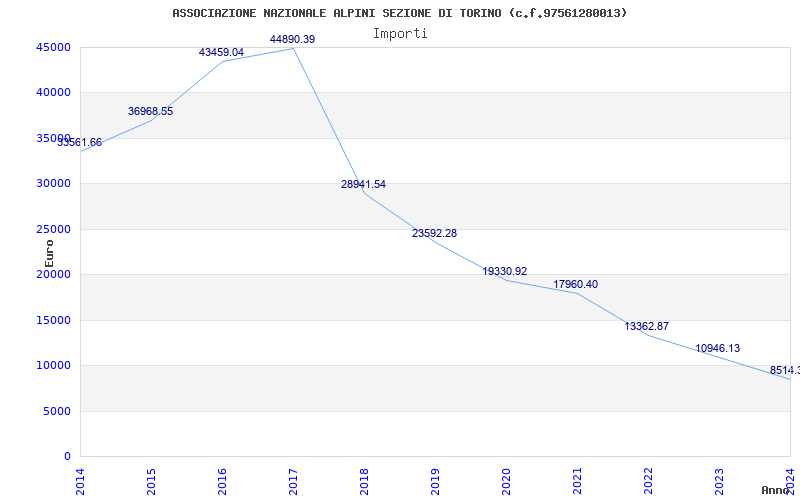Image resolution: width=800 pixels, height=500 pixels.
Task: Select the Importi subtitle text
Action: tap(399, 34)
